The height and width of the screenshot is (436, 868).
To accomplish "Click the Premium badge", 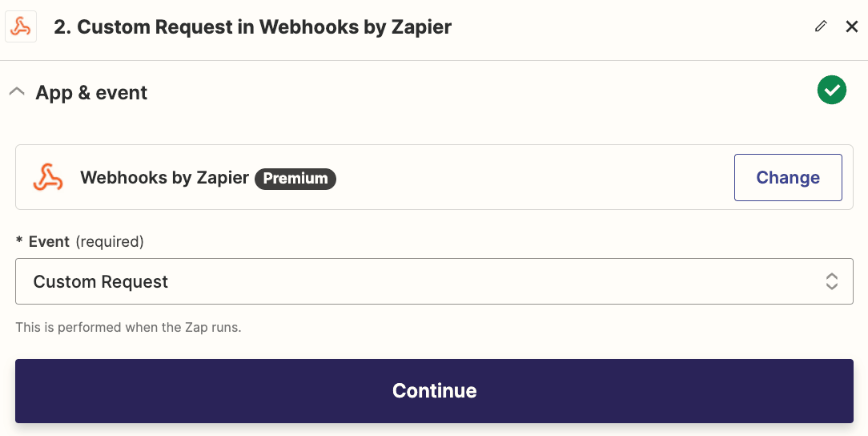I will (x=295, y=179).
